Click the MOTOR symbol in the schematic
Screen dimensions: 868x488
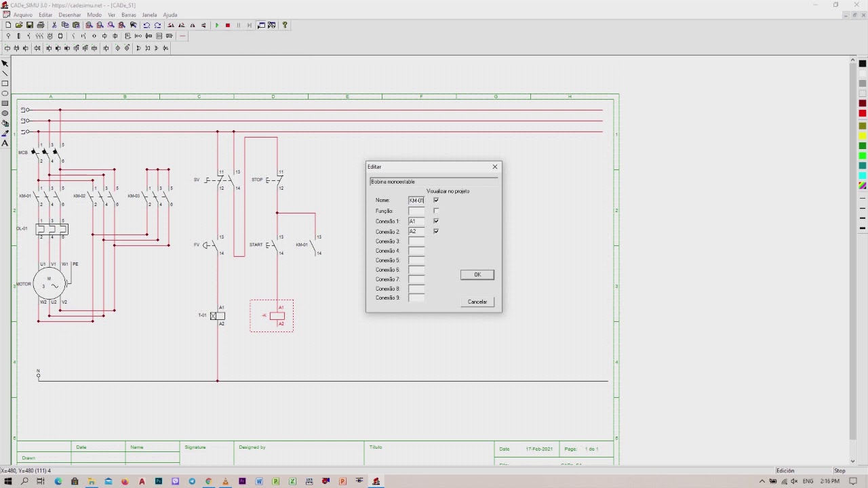[x=50, y=283]
